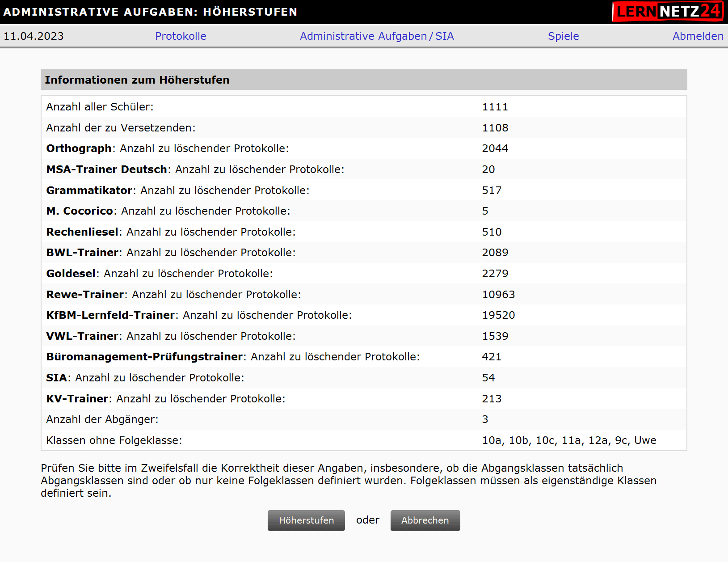
Task: Click the Rewe-Trainer row label
Action: tap(173, 295)
